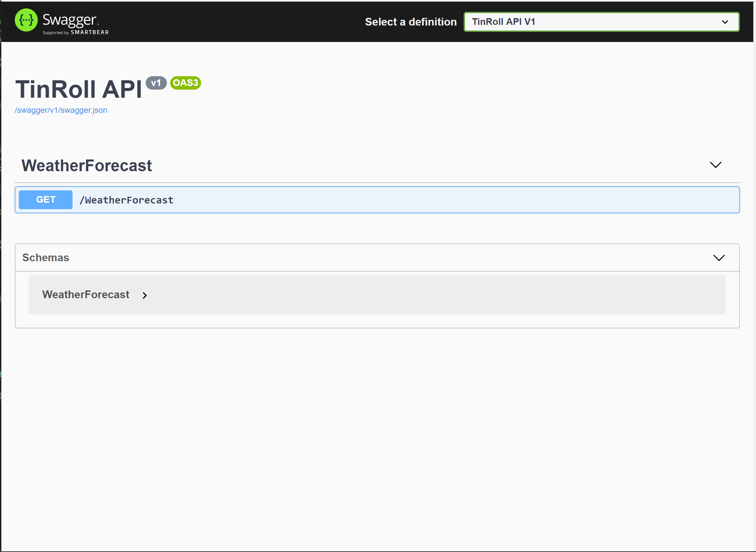The image size is (756, 552).
Task: Select the WeatherForecast schema name
Action: click(86, 295)
